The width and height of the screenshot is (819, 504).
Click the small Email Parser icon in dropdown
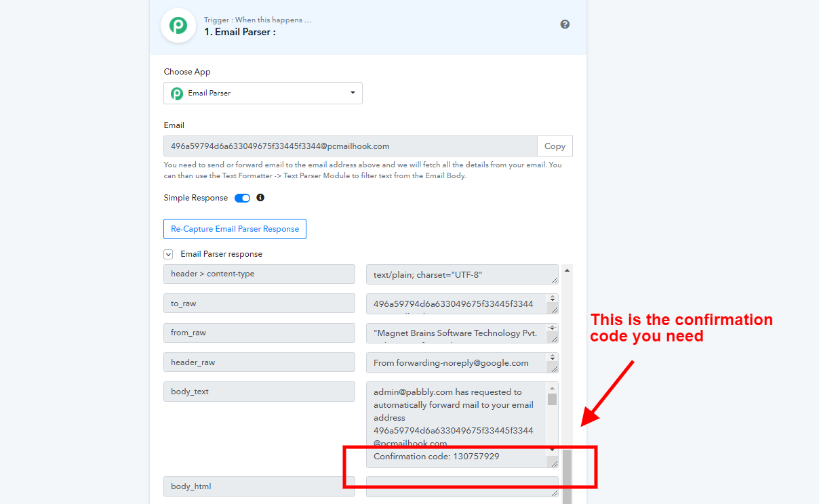tap(177, 93)
